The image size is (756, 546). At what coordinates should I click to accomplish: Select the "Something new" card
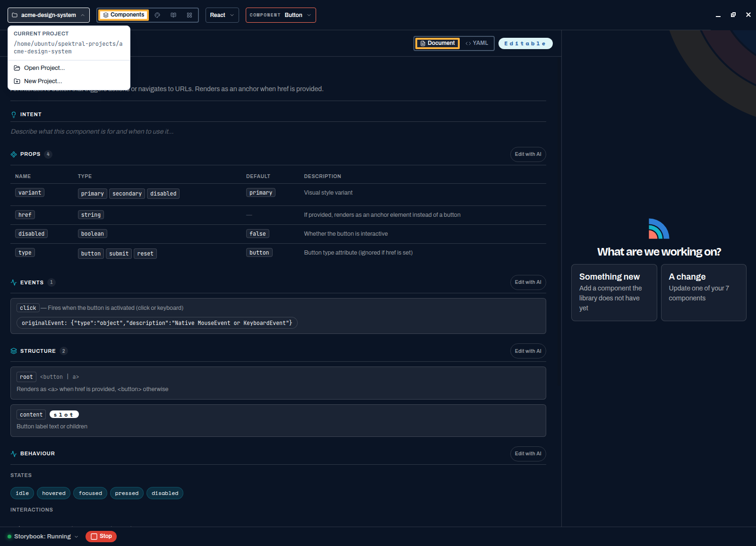(614, 293)
